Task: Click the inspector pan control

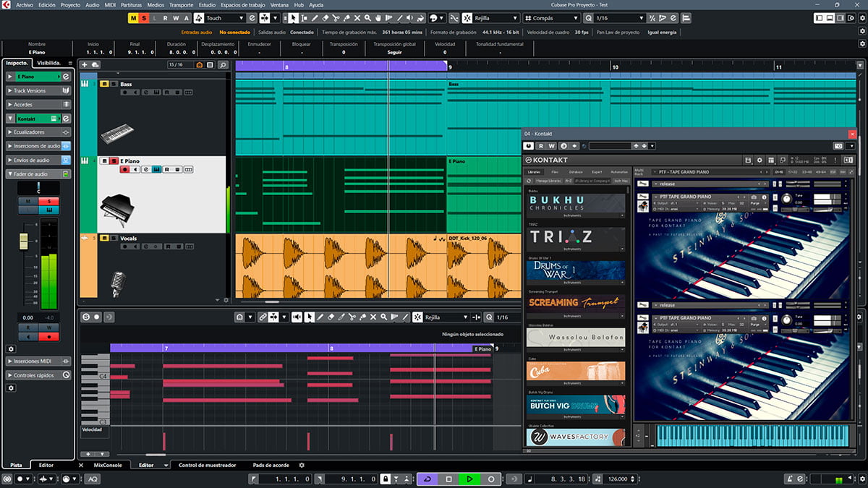Action: [x=39, y=187]
